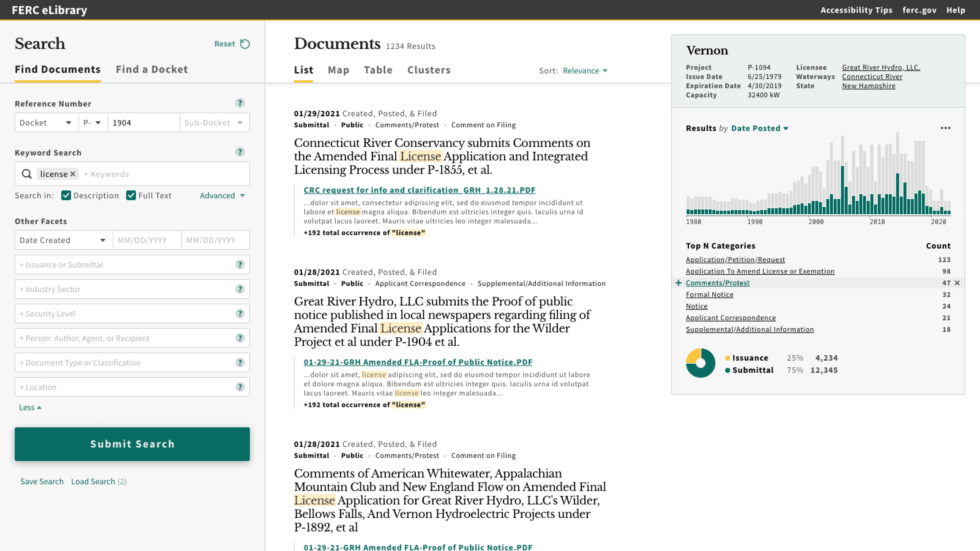980x551 pixels.
Task: Open Document Type help icon
Action: point(240,362)
